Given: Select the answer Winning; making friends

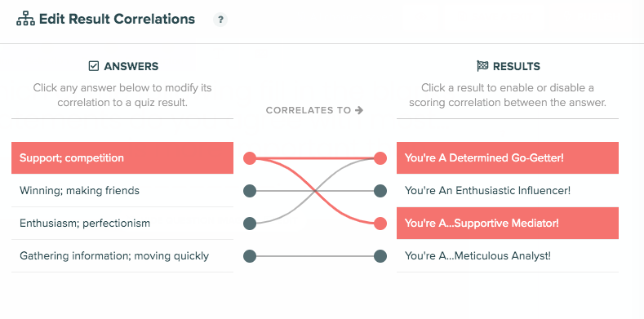Looking at the screenshot, I should click(x=122, y=190).
